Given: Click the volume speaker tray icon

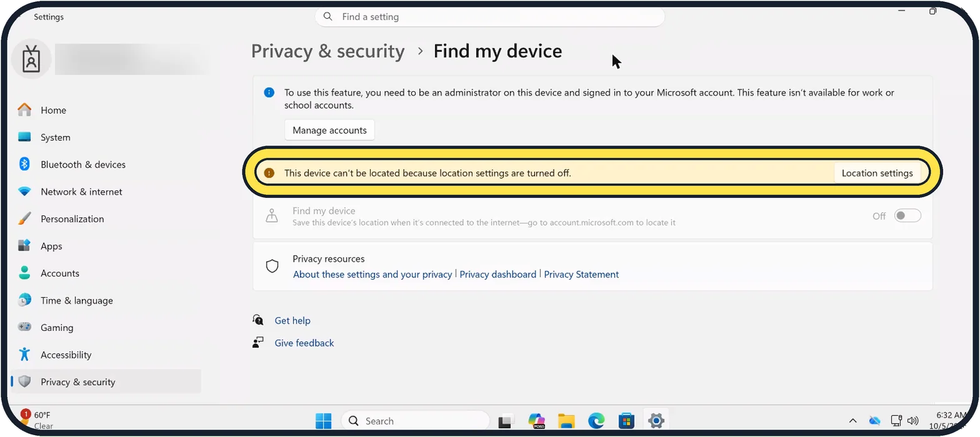Looking at the screenshot, I should pos(912,420).
